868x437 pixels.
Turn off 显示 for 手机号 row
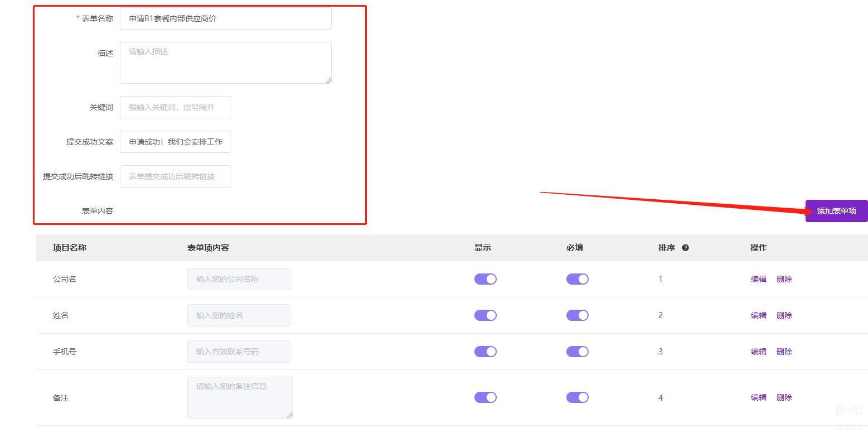(485, 352)
